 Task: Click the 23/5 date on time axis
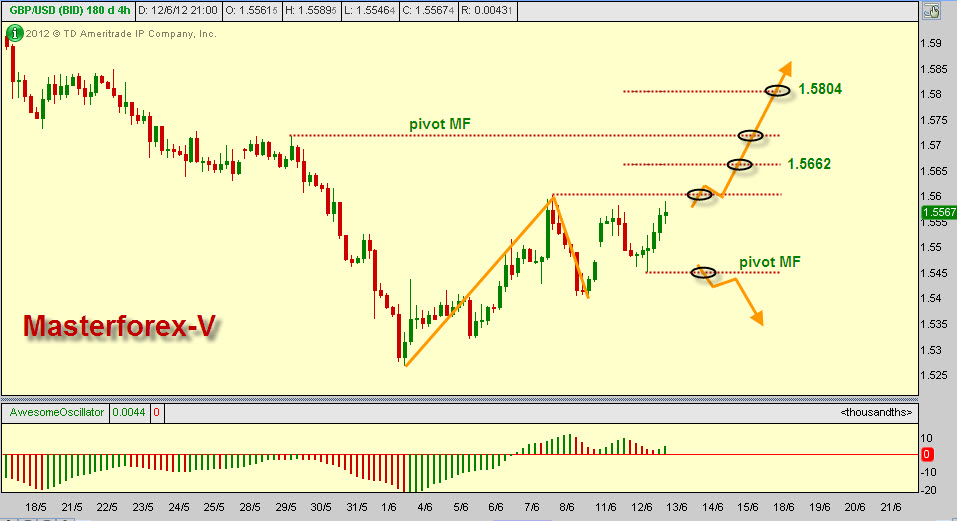point(143,507)
